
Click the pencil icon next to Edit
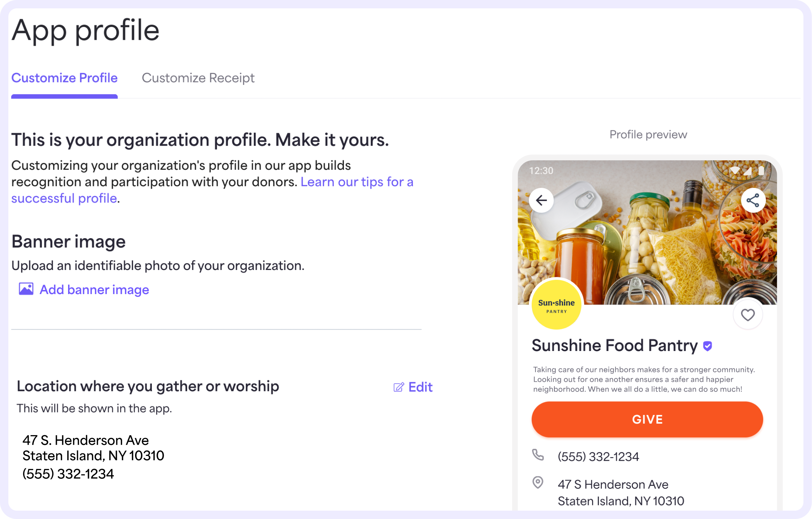tap(398, 387)
